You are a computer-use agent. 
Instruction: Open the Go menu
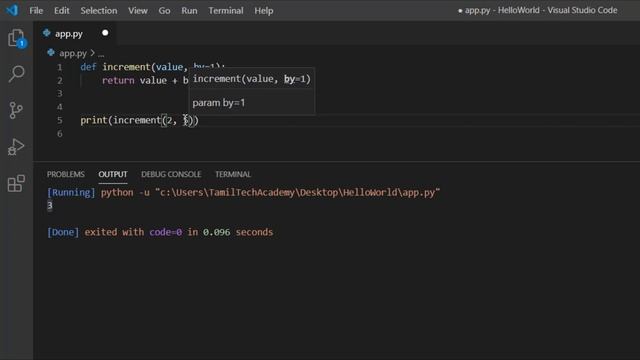click(x=164, y=11)
